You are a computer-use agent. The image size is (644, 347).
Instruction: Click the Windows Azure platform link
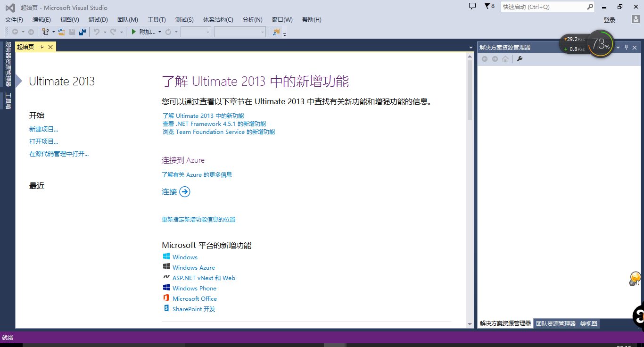(x=193, y=267)
